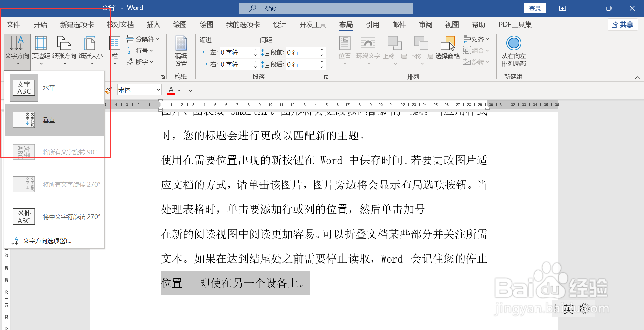This screenshot has height=330, width=644.
Task: Open font color dropdown arrow
Action: point(179,90)
